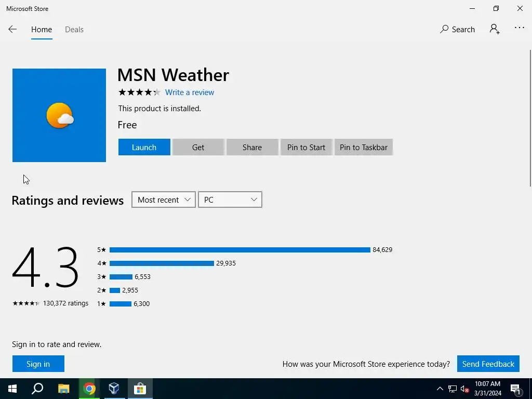Click the Write a review link
This screenshot has width=532, height=399.
pyautogui.click(x=189, y=92)
